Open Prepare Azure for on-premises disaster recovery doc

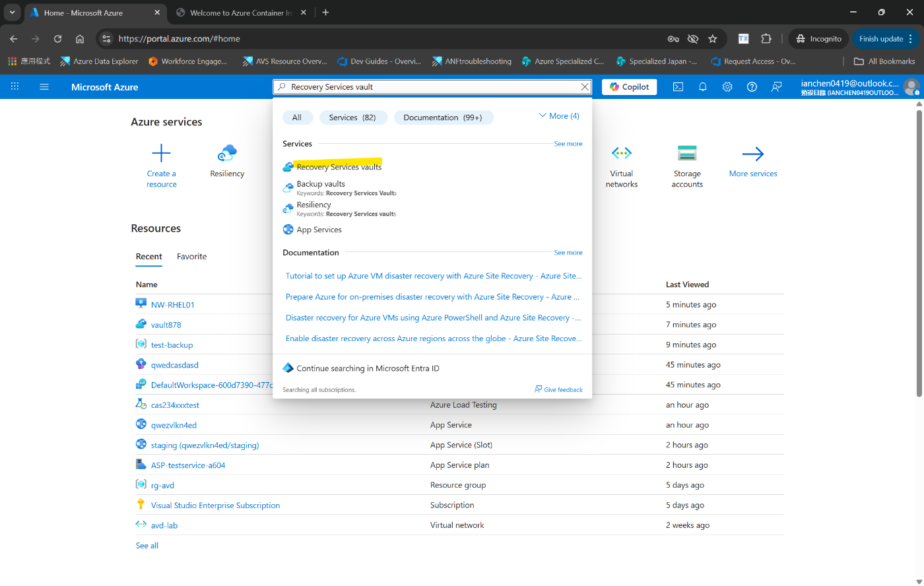[x=433, y=297]
